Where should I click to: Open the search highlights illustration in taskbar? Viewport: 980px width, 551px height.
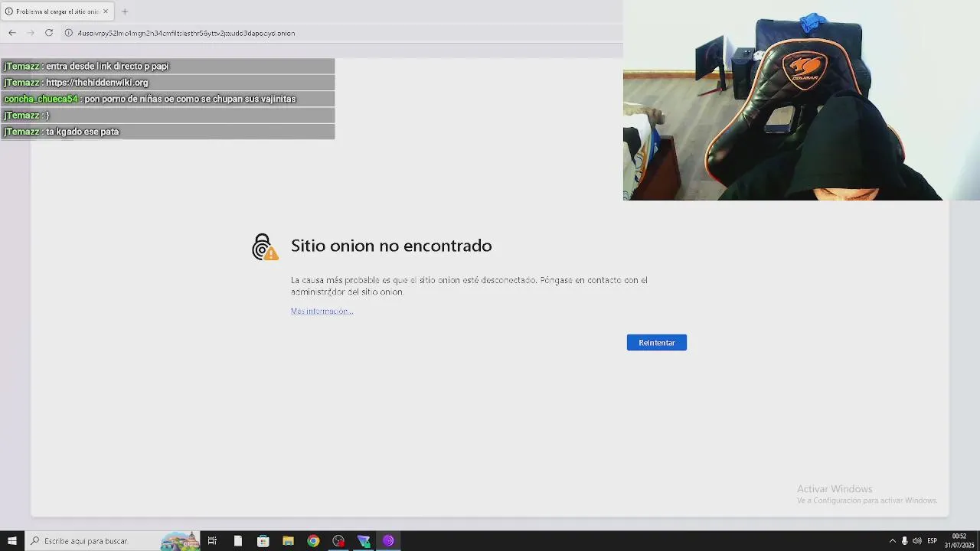180,541
